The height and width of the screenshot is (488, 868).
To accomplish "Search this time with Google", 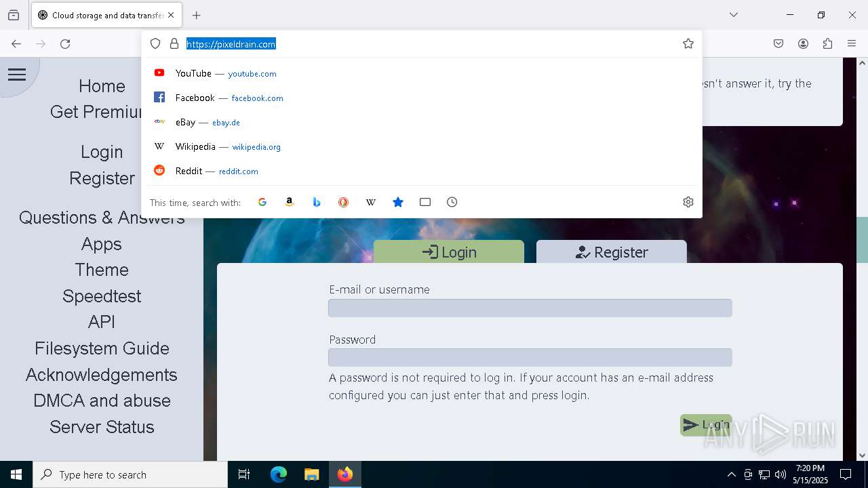I will (262, 202).
